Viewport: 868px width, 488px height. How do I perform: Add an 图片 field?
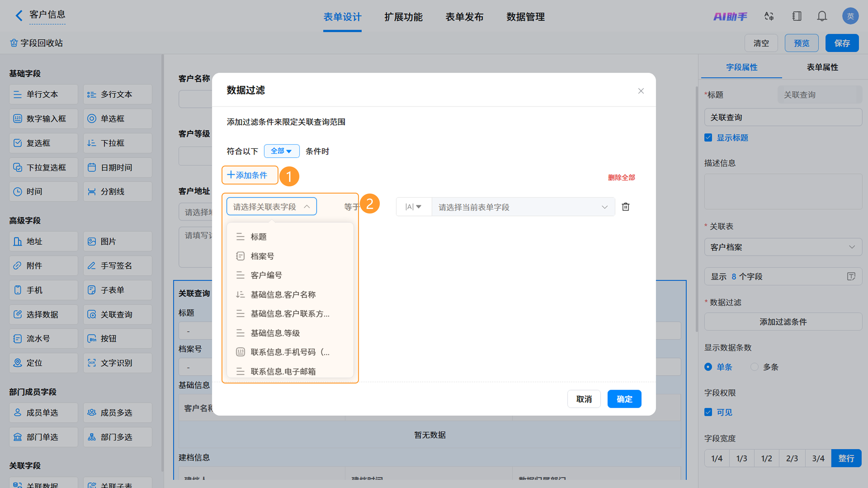pos(118,241)
